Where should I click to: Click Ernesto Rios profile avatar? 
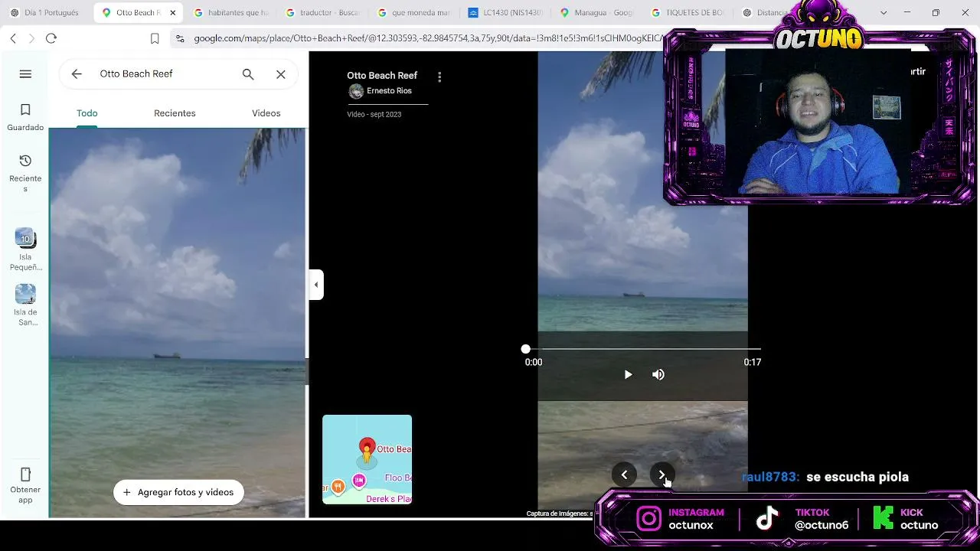(356, 91)
